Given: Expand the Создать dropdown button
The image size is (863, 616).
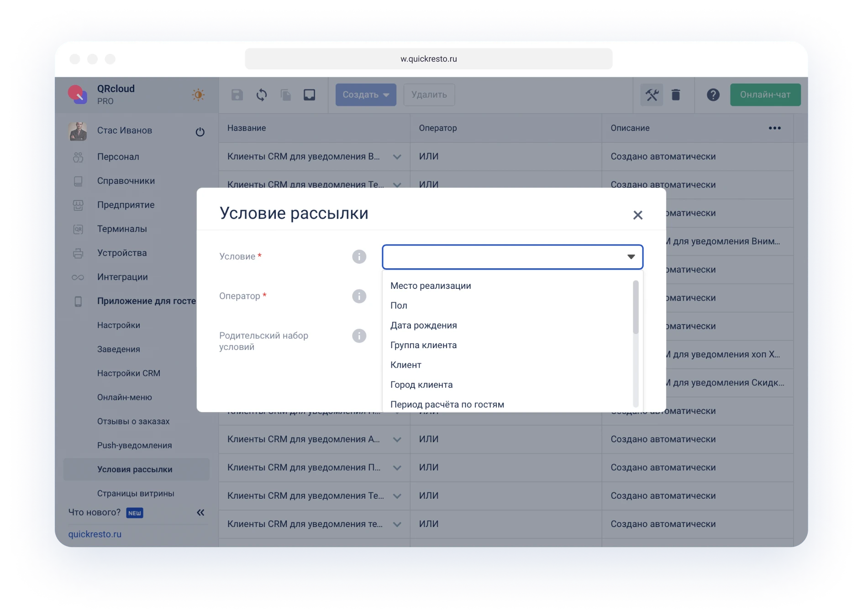Looking at the screenshot, I should point(365,94).
